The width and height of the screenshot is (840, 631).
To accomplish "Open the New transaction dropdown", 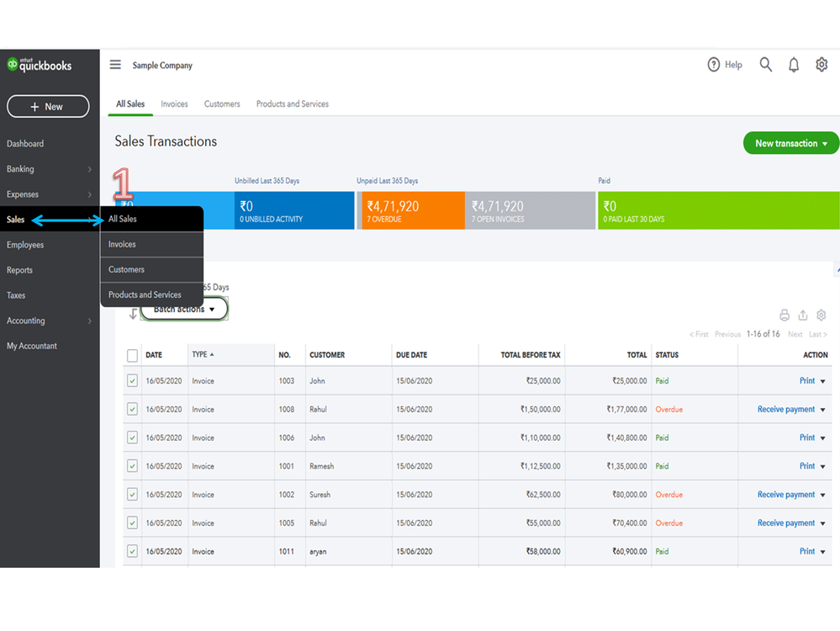I will [790, 143].
